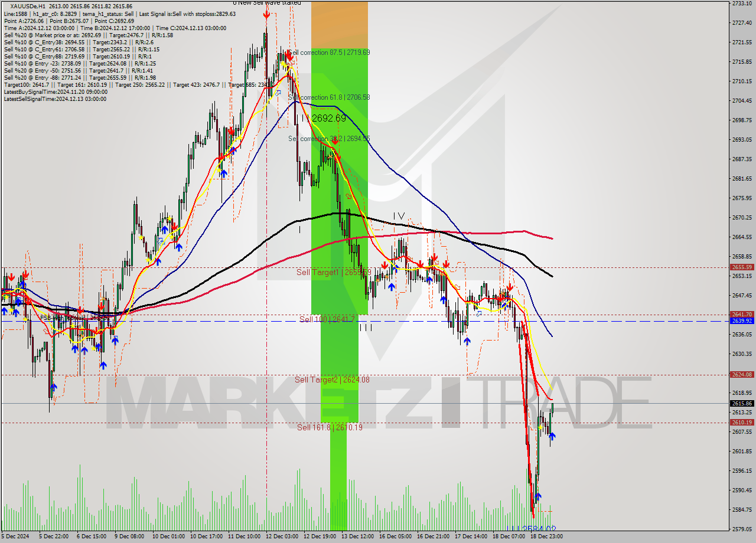Image resolution: width=756 pixels, height=543 pixels.
Task: Click the 'Point A:2726.06' info line
Action: (69, 21)
